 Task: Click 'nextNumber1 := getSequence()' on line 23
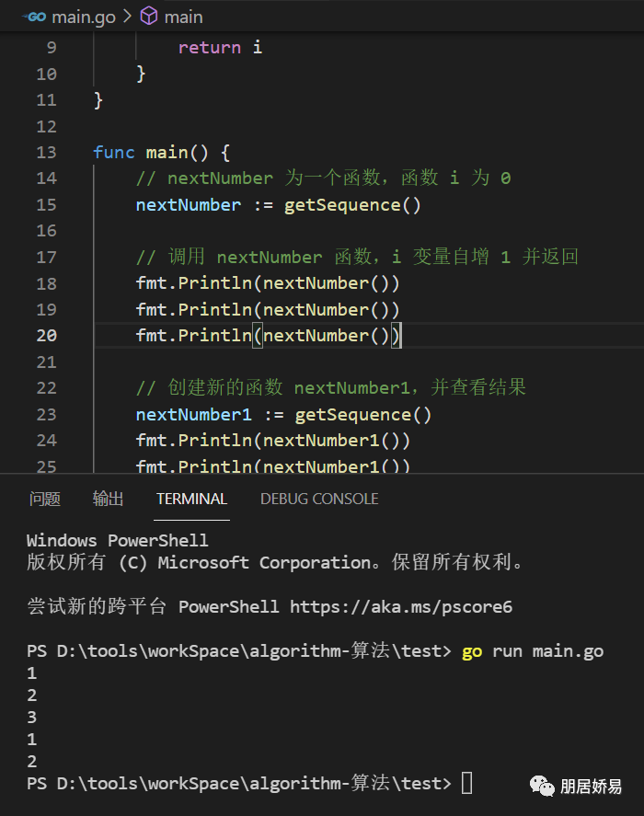[283, 415]
